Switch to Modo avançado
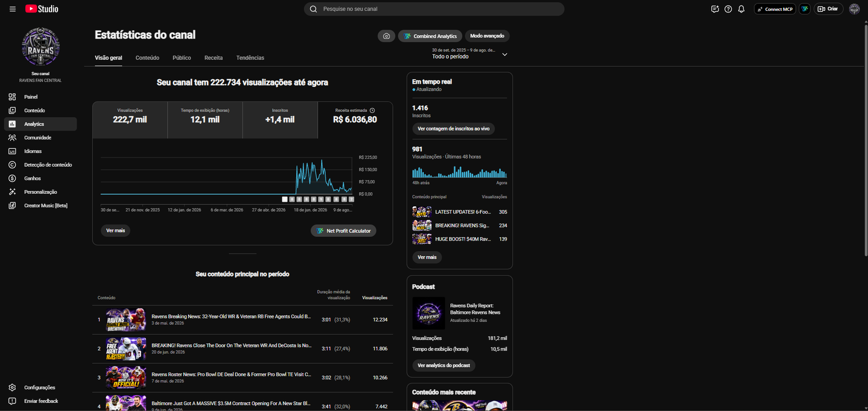The image size is (868, 411). tap(487, 36)
